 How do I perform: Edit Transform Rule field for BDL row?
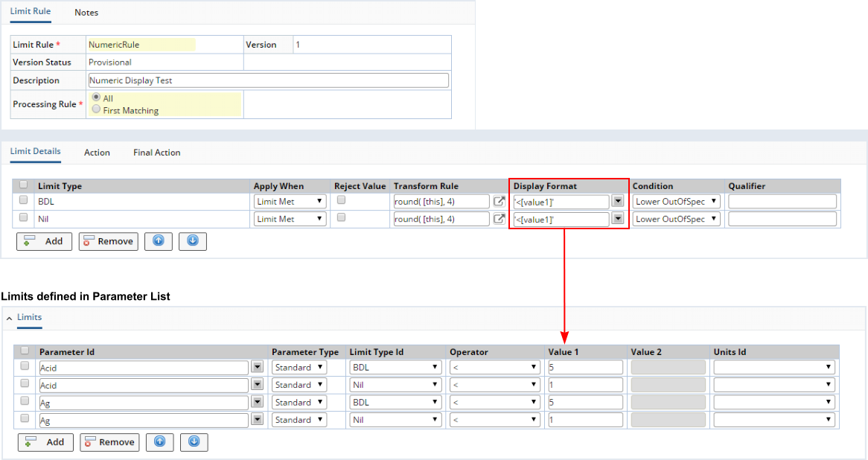click(x=441, y=202)
